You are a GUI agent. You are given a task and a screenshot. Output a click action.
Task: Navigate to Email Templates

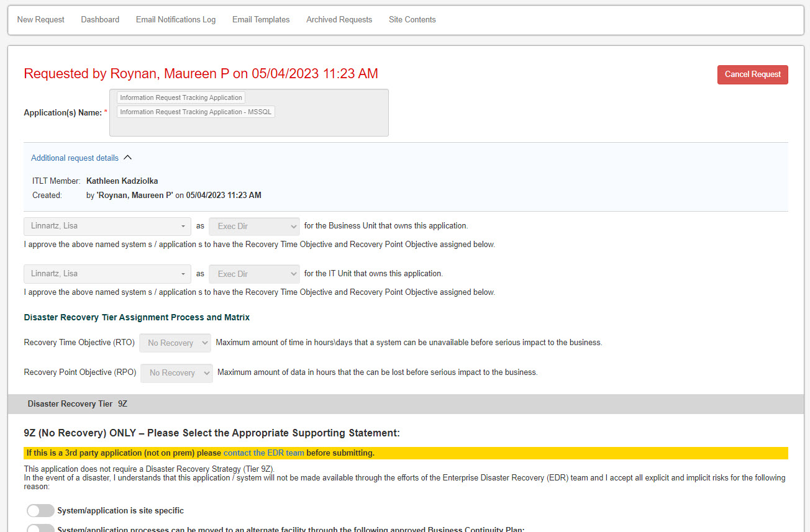(261, 20)
